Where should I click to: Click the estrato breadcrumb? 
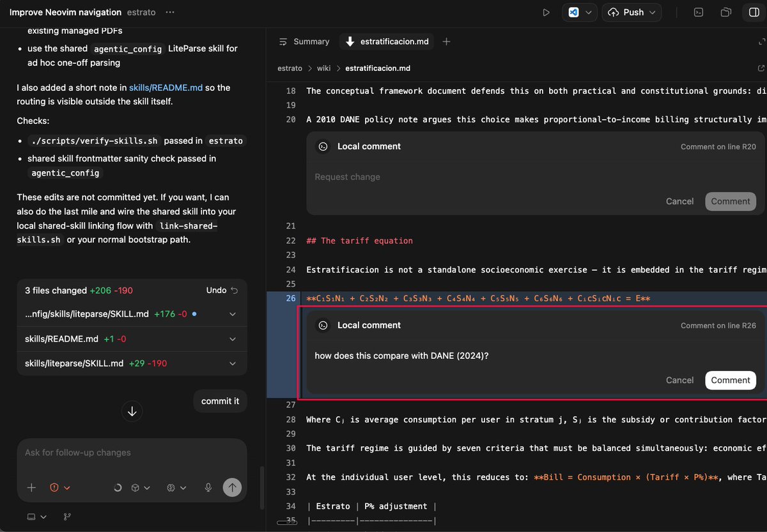tap(290, 68)
